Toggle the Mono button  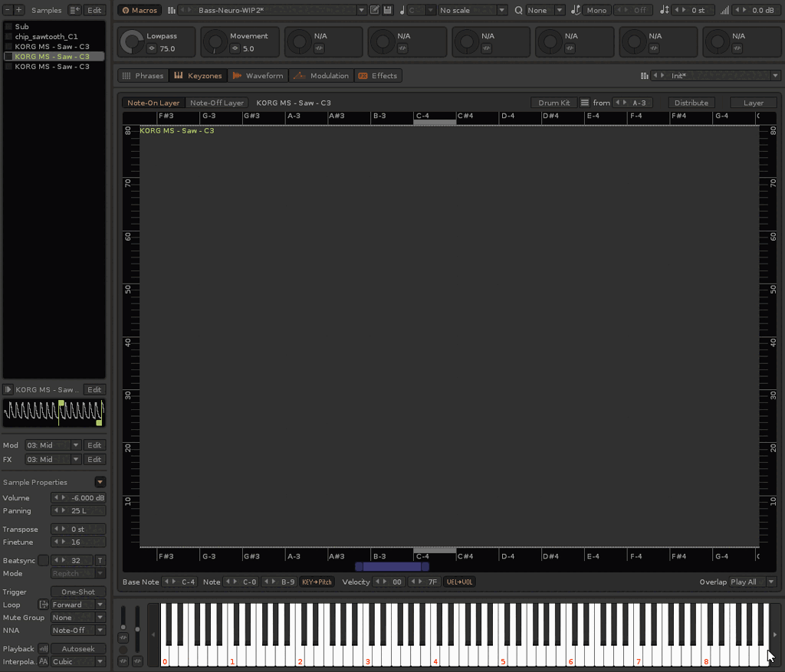pos(596,10)
